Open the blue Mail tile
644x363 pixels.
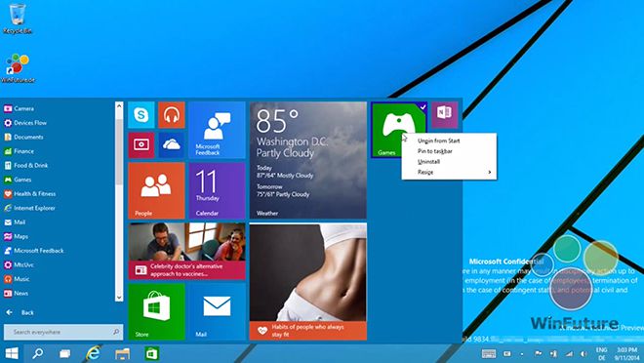coord(217,311)
